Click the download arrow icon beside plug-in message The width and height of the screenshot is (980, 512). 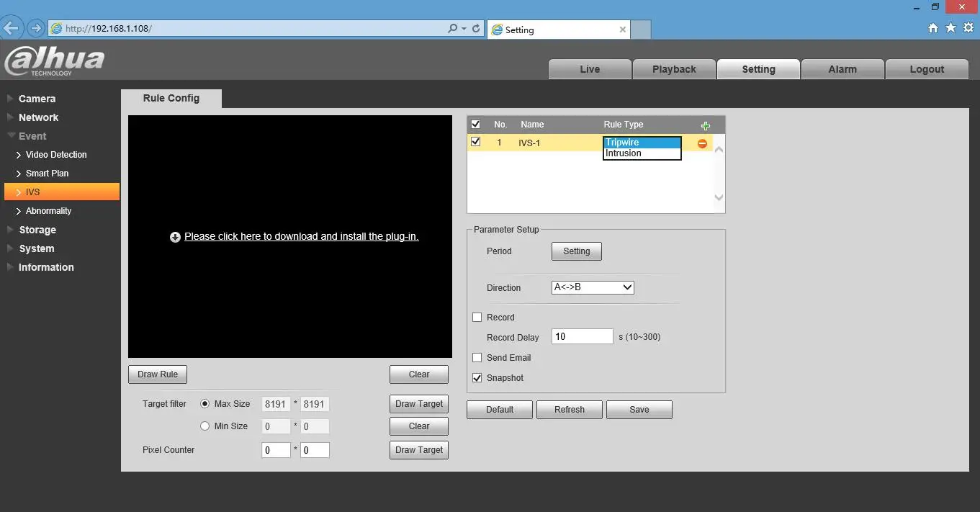175,237
